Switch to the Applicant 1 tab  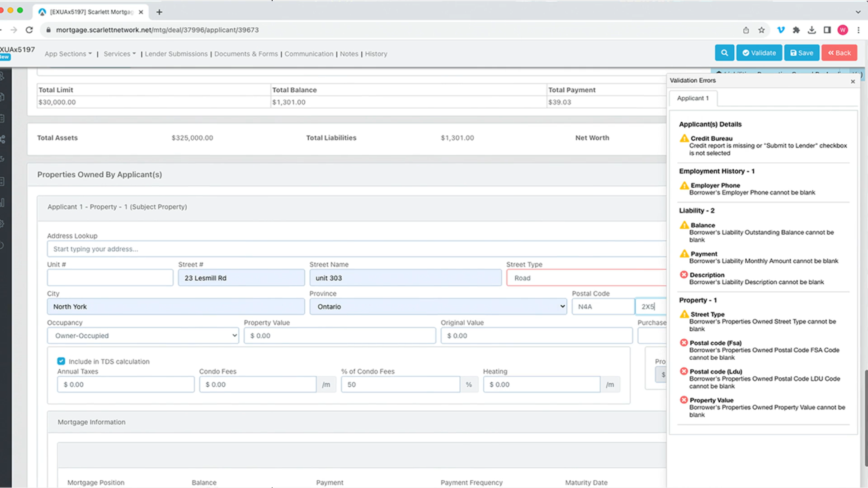(x=693, y=98)
